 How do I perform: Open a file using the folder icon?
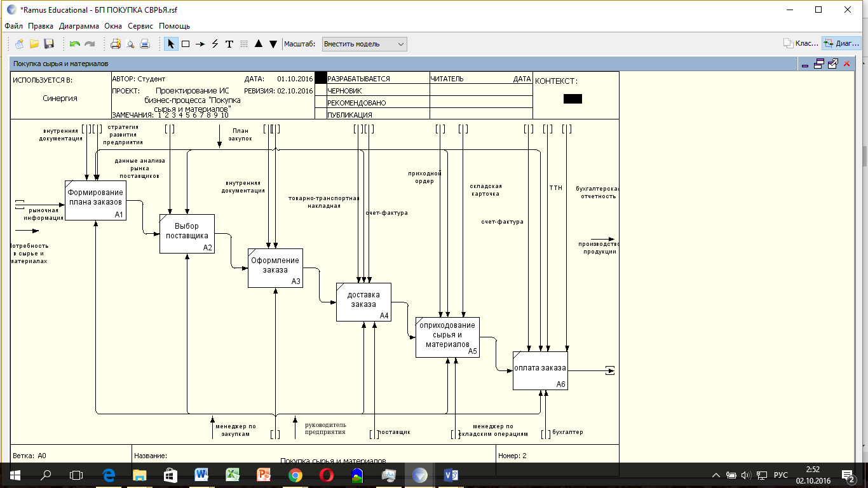34,44
